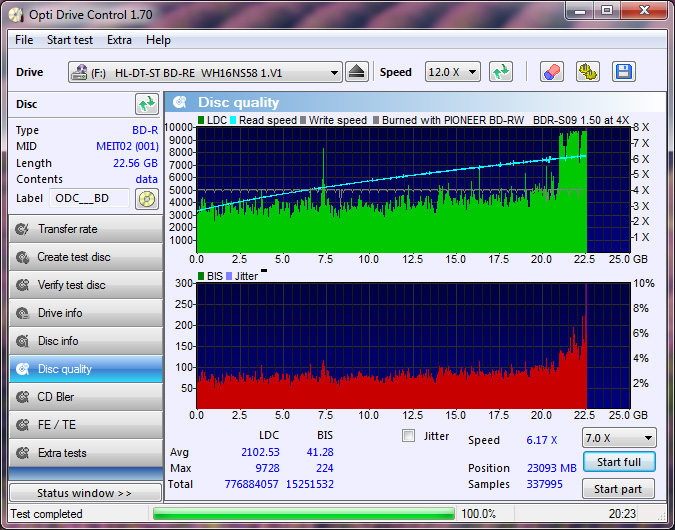Click the refresh speed icon
This screenshot has height=530, width=675.
coord(501,72)
